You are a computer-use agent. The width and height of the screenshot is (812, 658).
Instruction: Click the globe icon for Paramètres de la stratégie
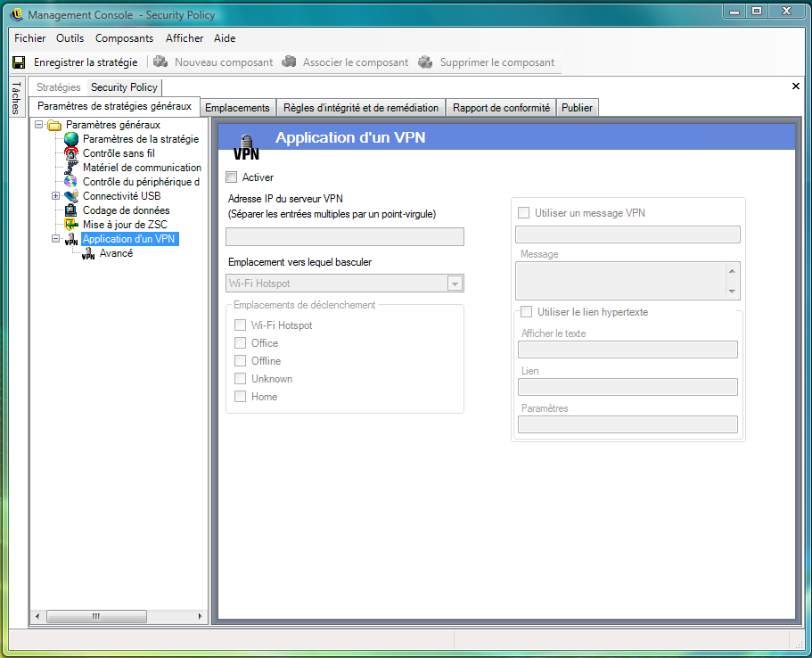pyautogui.click(x=71, y=139)
